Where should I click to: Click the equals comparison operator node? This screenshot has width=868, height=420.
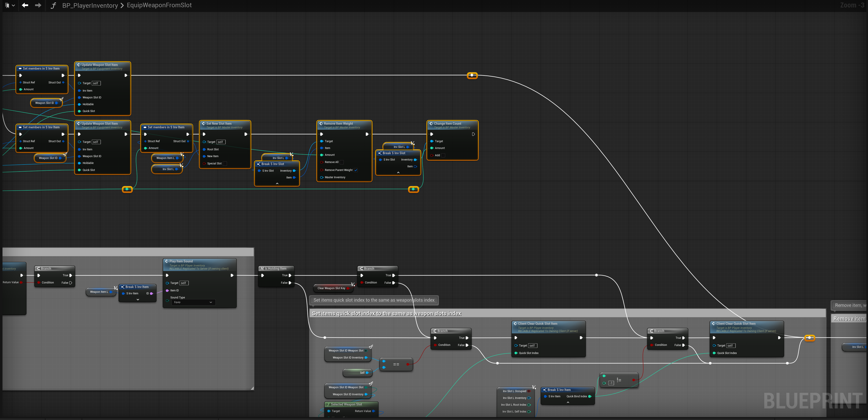(x=396, y=364)
